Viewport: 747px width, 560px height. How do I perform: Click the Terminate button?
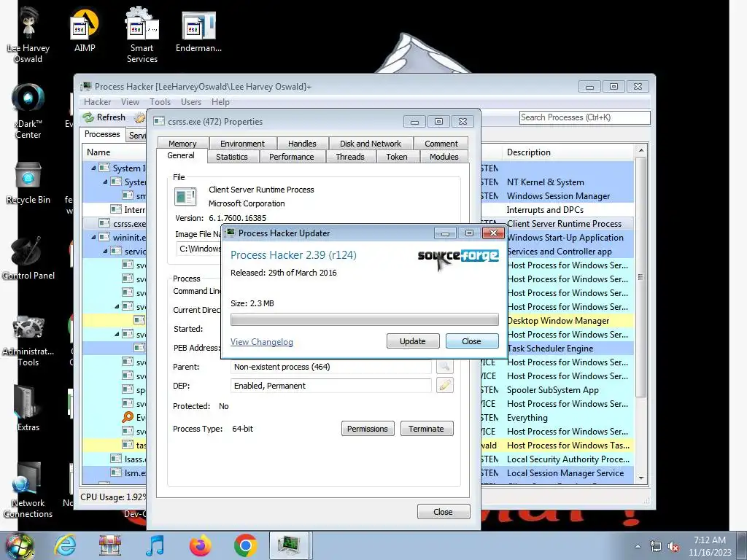[x=426, y=429]
